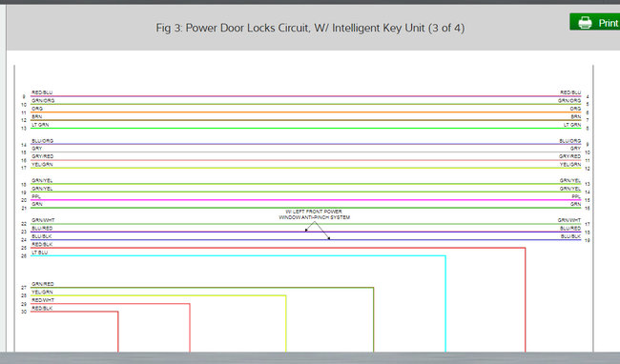Click the RED/BLK wire label at pin 25

42,244
